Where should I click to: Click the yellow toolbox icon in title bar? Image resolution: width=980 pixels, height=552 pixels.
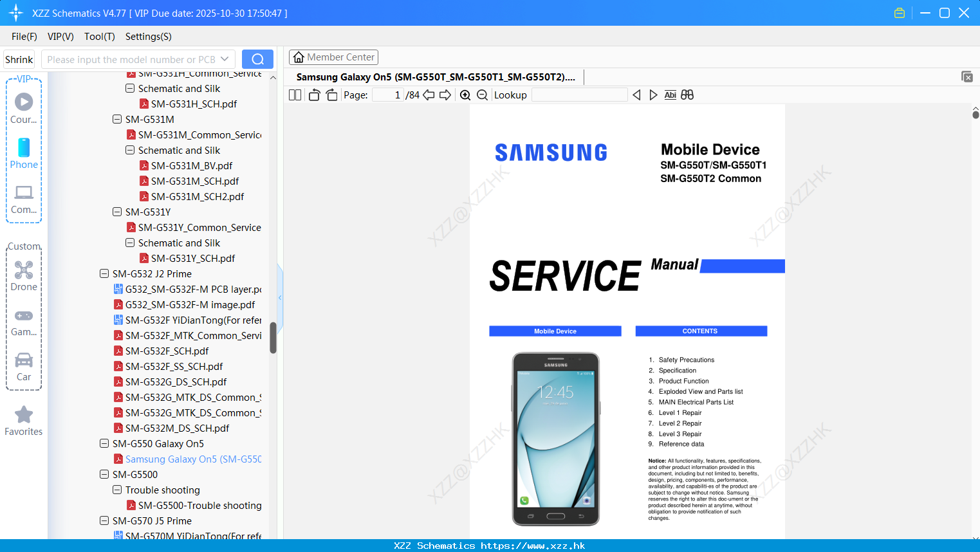click(x=900, y=13)
